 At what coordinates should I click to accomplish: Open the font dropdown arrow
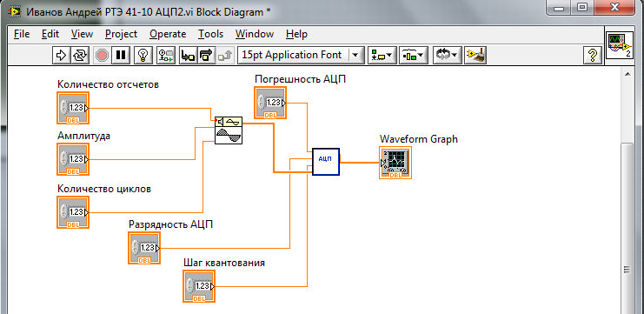click(x=356, y=55)
